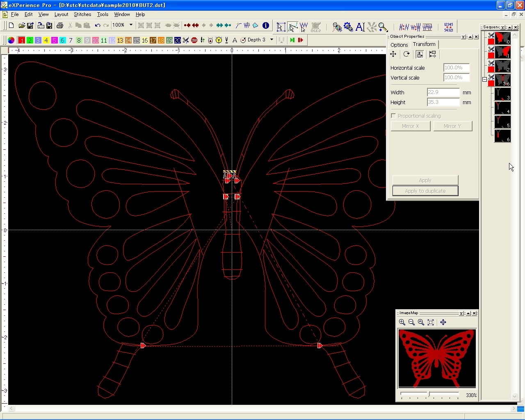The height and width of the screenshot is (420, 525).
Task: Select sequence thumbnail numbered 2
Action: pyautogui.click(x=502, y=66)
